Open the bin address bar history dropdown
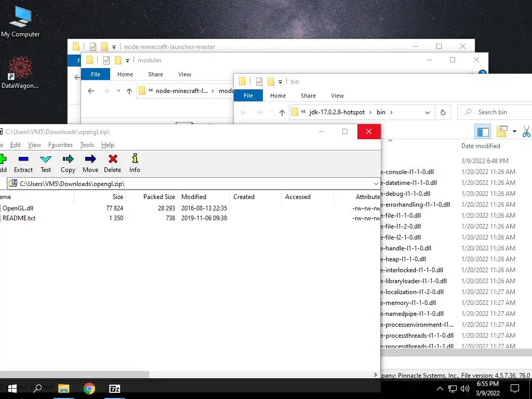 click(x=428, y=112)
